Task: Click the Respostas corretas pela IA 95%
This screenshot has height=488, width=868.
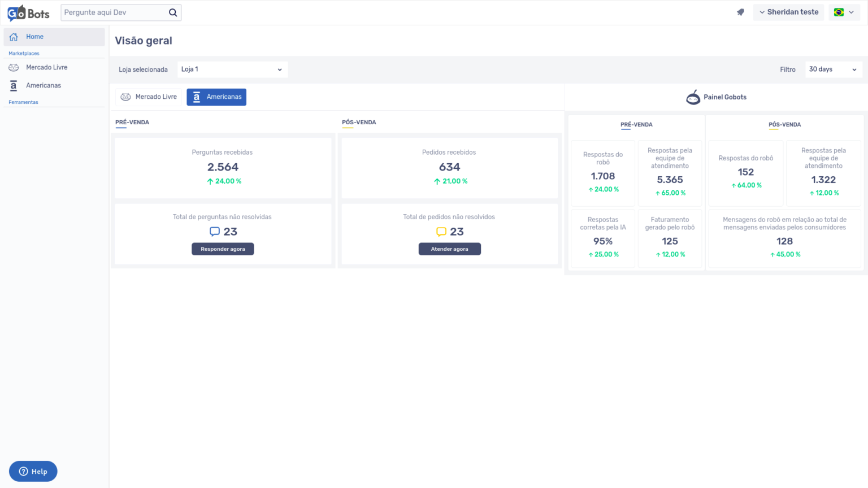Action: pos(603,241)
